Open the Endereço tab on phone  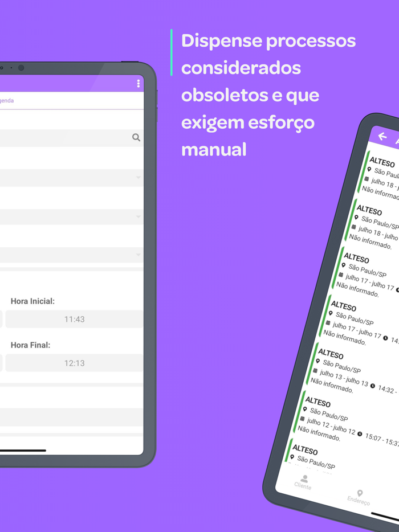pos(359,497)
